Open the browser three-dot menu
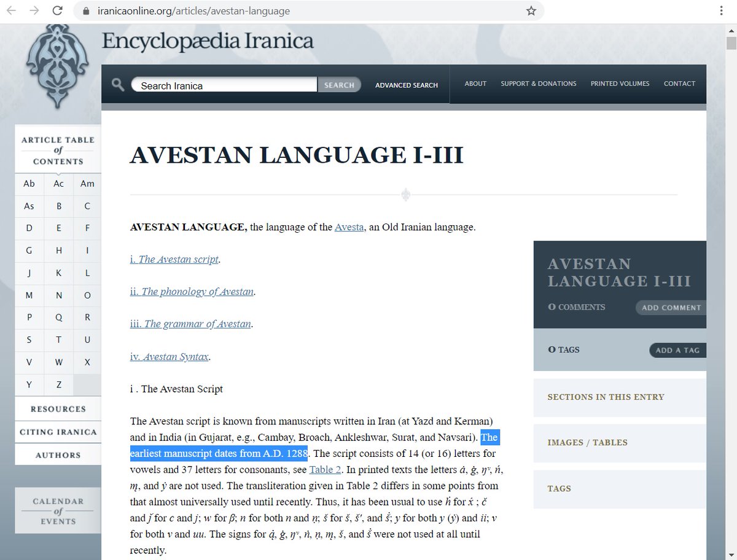This screenshot has width=737, height=560. click(720, 10)
